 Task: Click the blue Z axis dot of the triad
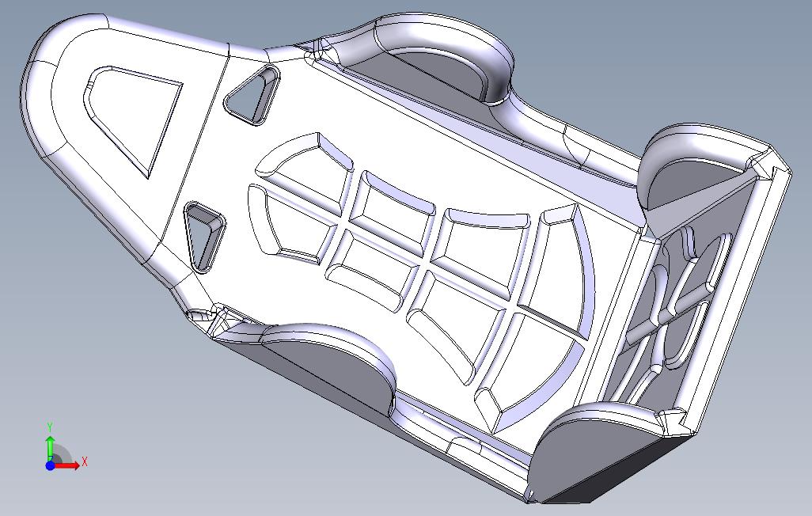click(x=50, y=466)
